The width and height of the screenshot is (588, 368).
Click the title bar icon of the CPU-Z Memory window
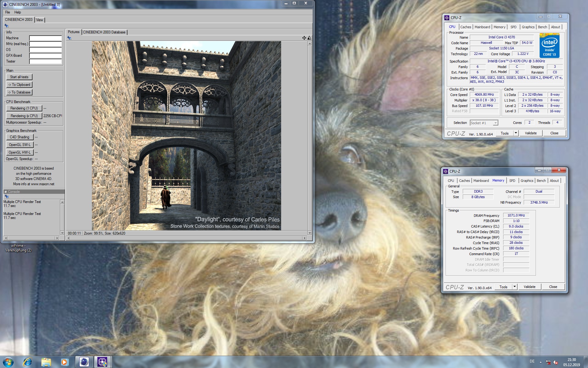click(446, 171)
